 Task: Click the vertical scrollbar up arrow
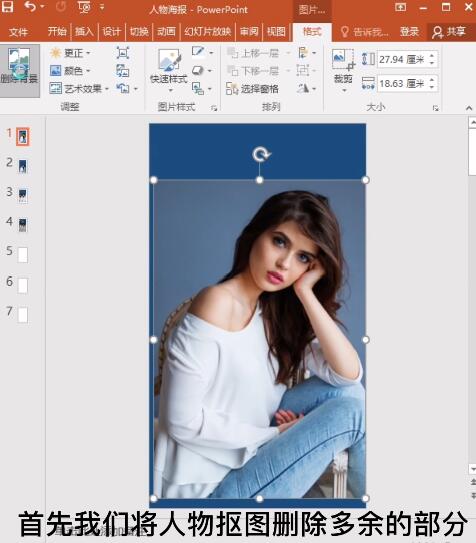(472, 123)
